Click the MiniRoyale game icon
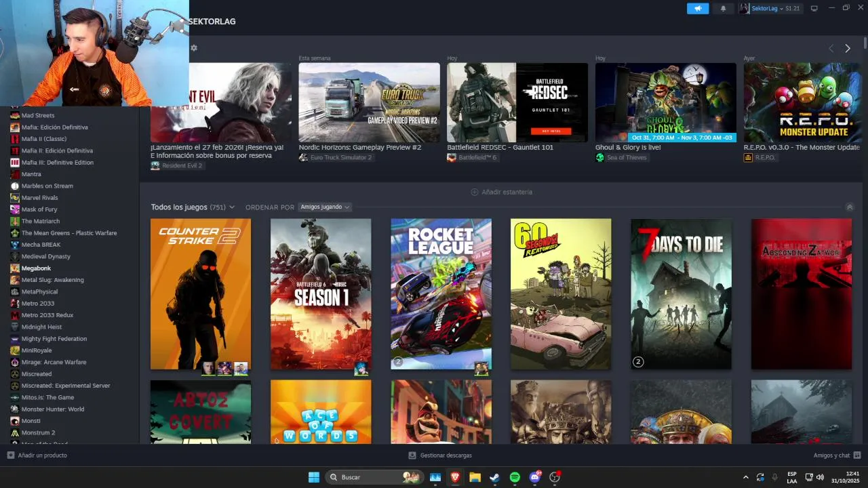868x488 pixels. (x=15, y=350)
